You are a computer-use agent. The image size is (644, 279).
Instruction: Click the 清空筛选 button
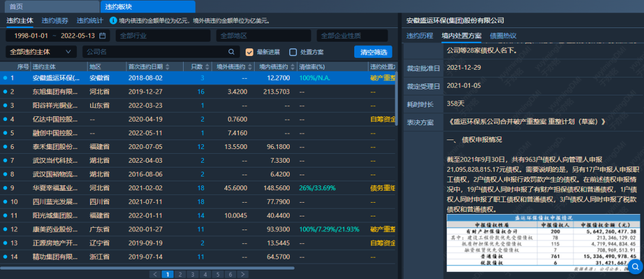point(373,52)
